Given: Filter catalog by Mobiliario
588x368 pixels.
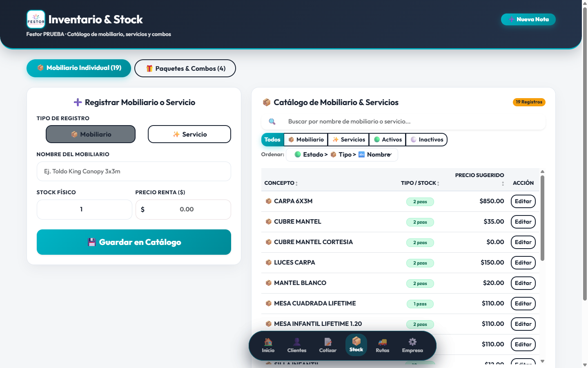Looking at the screenshot, I should (x=306, y=139).
